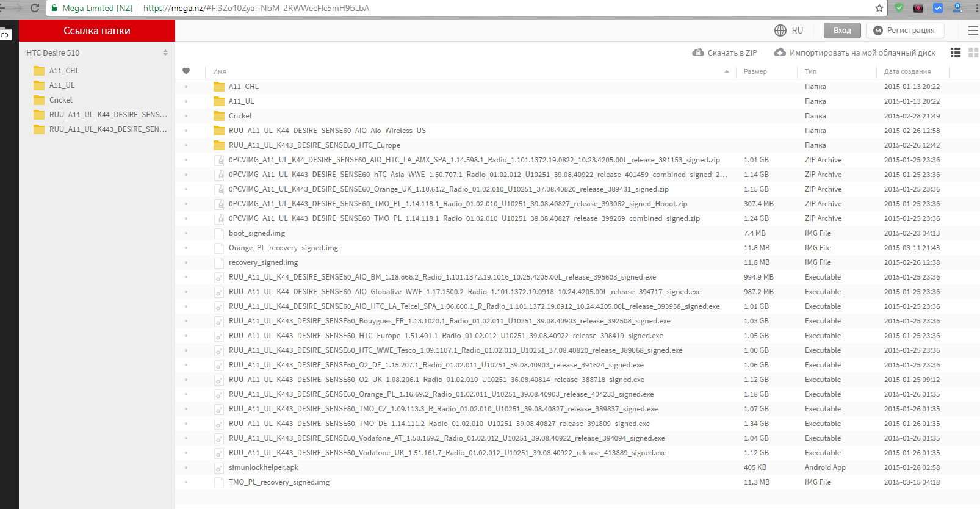Open the HTC Desire 510 sort arrows
The height and width of the screenshot is (509, 980).
click(165, 53)
